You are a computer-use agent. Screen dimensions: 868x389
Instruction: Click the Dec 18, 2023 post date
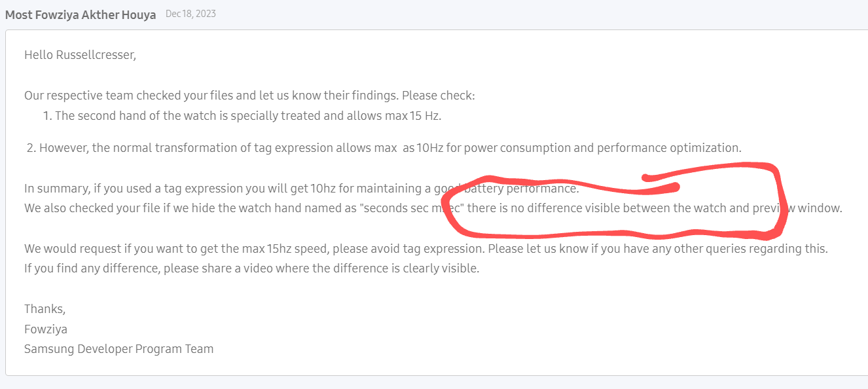tap(190, 14)
